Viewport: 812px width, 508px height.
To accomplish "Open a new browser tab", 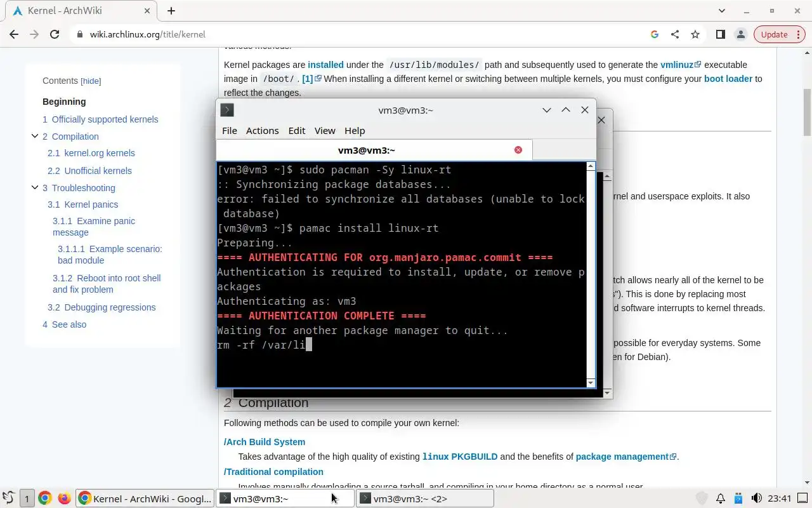I will 171,11.
